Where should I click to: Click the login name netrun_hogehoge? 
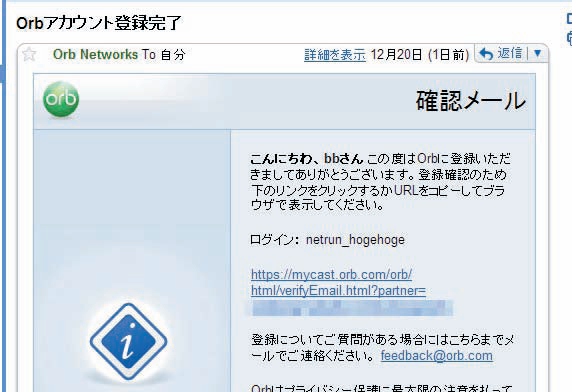(x=355, y=240)
